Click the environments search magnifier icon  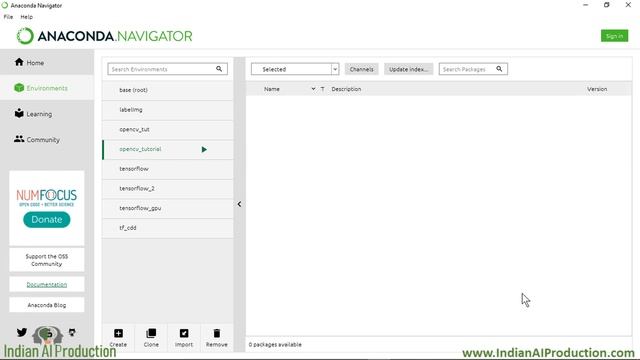click(x=219, y=69)
